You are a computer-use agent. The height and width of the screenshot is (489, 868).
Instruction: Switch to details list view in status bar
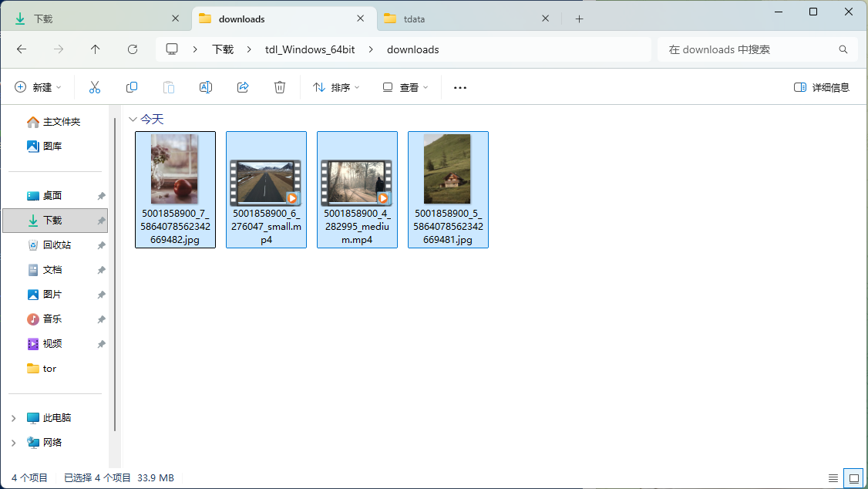[x=833, y=478]
